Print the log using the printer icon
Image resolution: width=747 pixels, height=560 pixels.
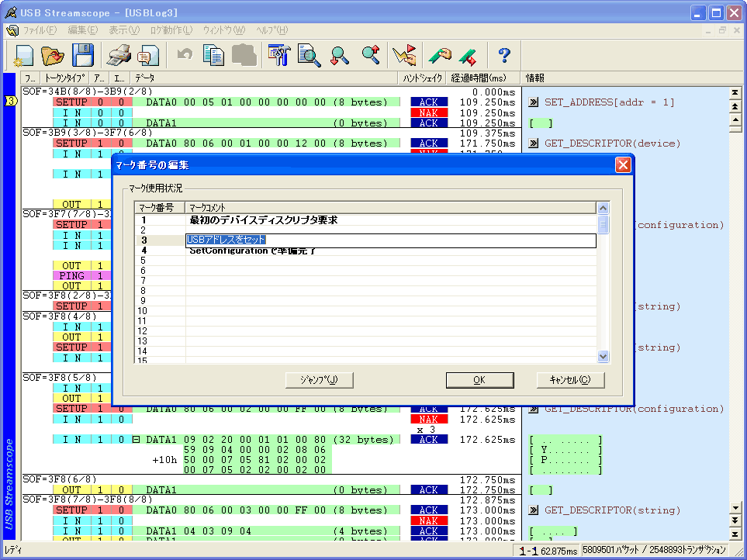pos(119,55)
